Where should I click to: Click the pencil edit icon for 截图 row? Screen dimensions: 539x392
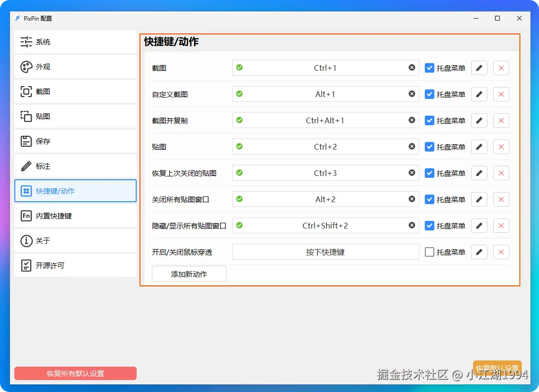(x=479, y=68)
